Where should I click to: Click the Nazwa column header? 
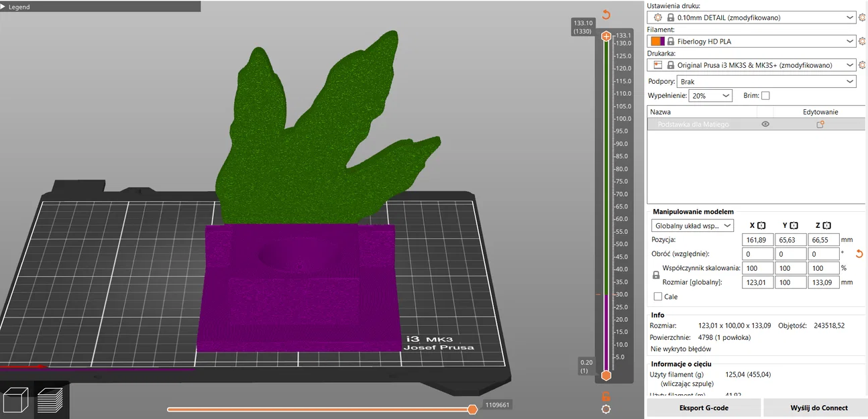click(704, 112)
